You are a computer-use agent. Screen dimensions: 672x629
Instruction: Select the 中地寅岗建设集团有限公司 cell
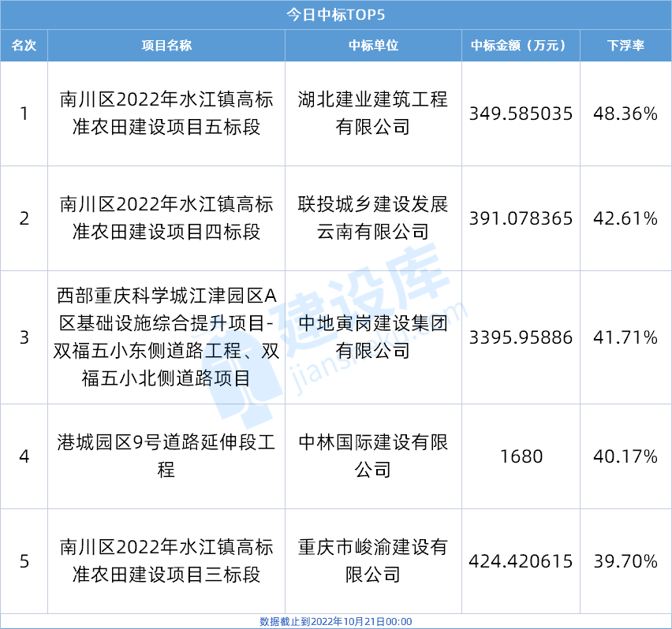(373, 337)
